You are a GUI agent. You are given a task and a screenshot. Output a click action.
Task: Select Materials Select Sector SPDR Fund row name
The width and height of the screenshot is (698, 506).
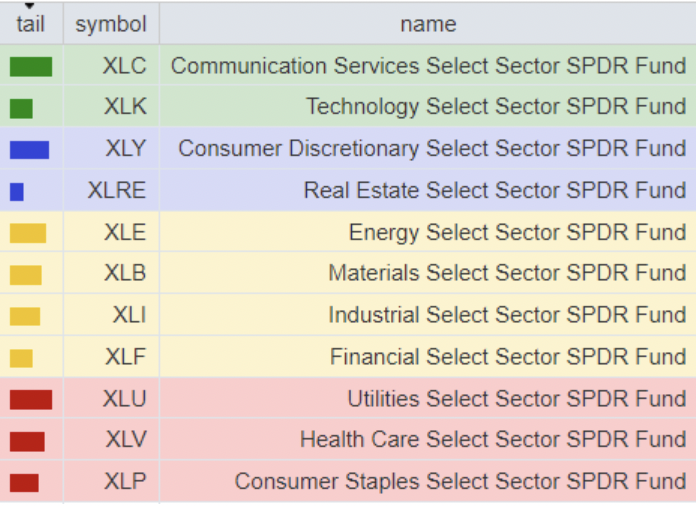(507, 273)
